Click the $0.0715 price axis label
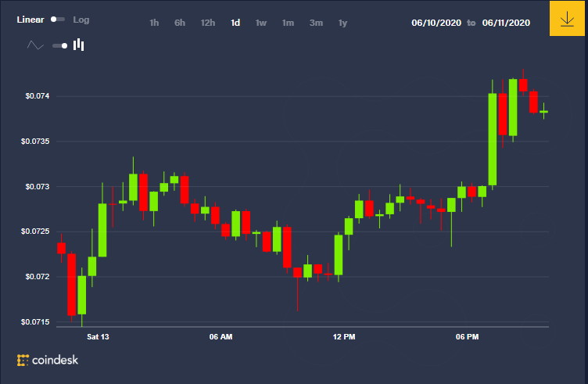This screenshot has height=384, width=588. (x=35, y=321)
